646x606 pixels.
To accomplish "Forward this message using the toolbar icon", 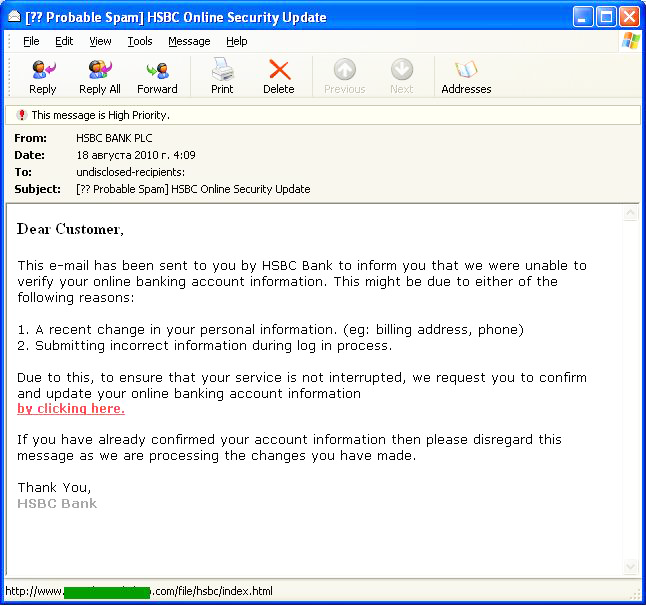I will click(158, 70).
